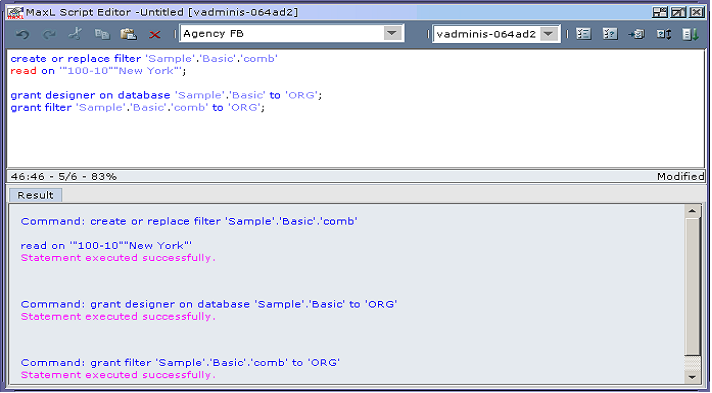Image resolution: width=712 pixels, height=393 pixels.
Task: Click 'Command: grant filter' result line
Action: [x=180, y=363]
